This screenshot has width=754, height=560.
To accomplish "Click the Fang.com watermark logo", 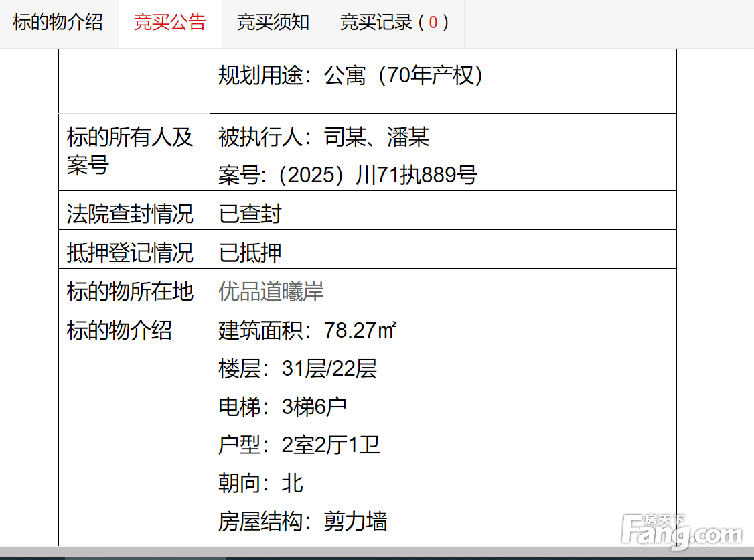I will coord(681,532).
